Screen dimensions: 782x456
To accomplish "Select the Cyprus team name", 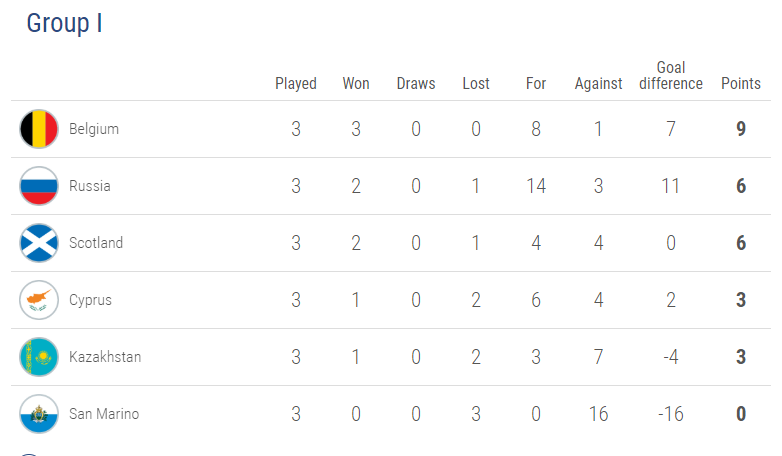I will tap(90, 300).
